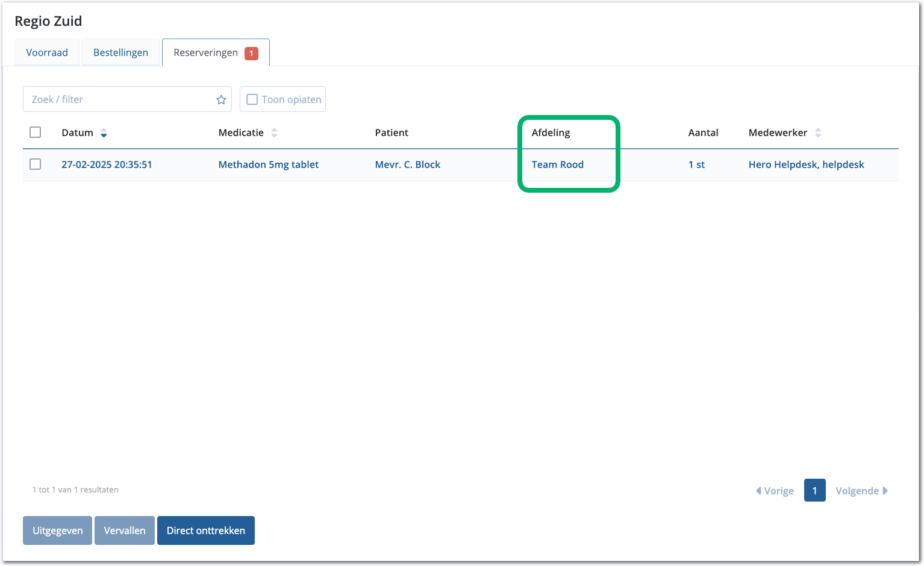Sort by Datum column arrows

click(104, 133)
